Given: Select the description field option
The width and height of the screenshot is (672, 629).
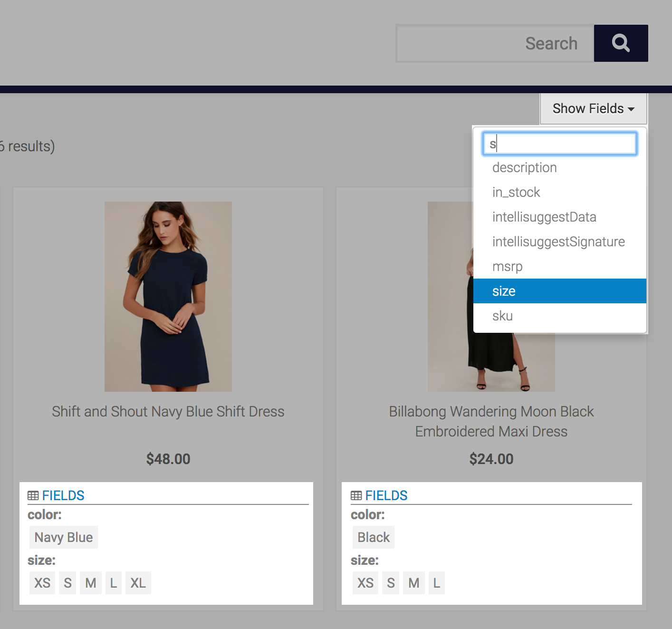Looking at the screenshot, I should tap(524, 167).
